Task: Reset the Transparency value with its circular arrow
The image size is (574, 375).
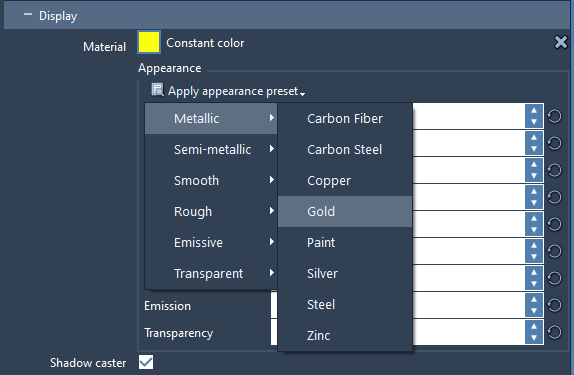Action: coord(555,332)
